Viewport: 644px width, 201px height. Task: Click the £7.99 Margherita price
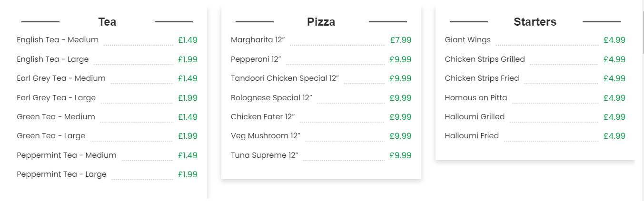401,40
